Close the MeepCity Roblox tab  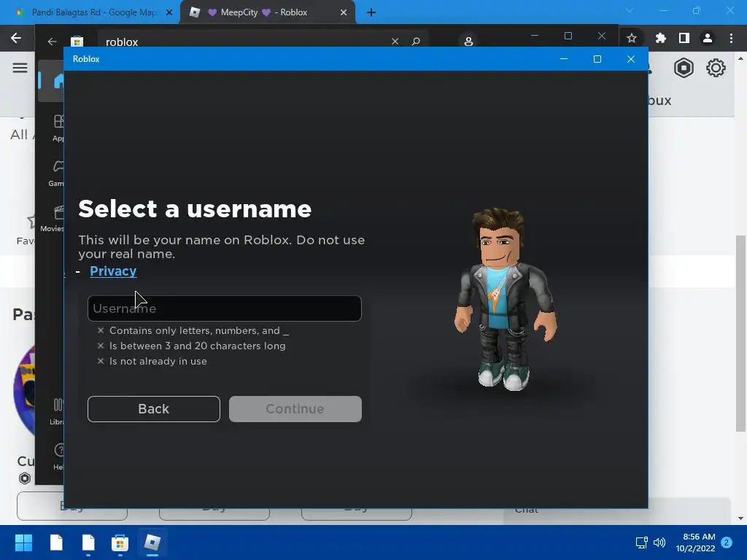(344, 13)
